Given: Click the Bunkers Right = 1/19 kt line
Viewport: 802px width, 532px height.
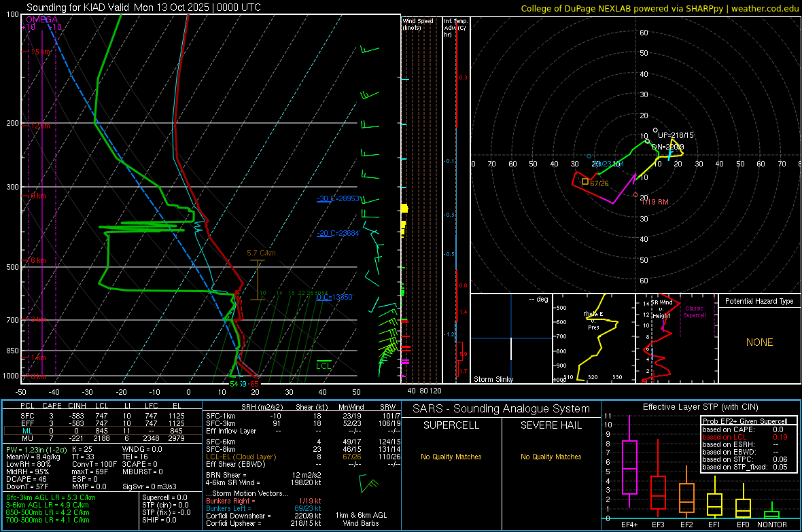Looking at the screenshot, I should (264, 501).
